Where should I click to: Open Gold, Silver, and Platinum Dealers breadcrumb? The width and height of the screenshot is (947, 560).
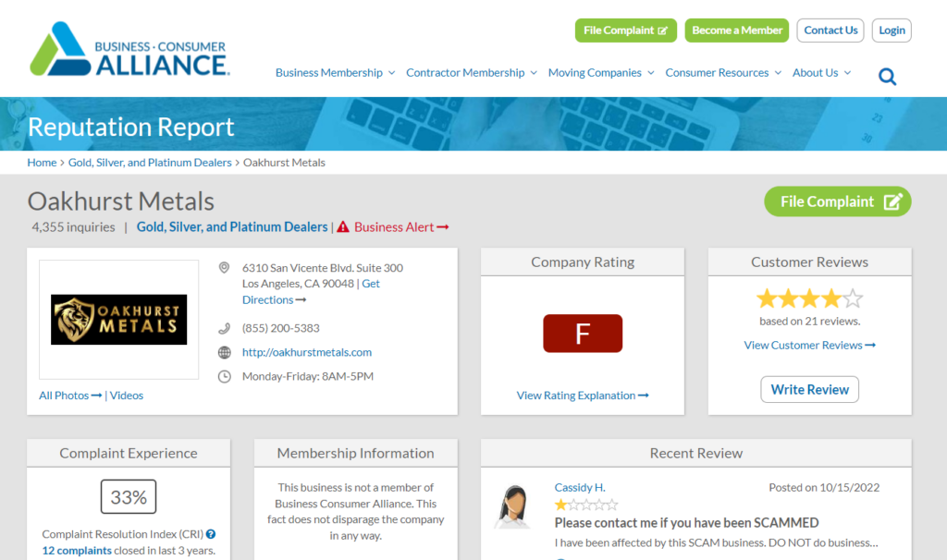pyautogui.click(x=150, y=163)
